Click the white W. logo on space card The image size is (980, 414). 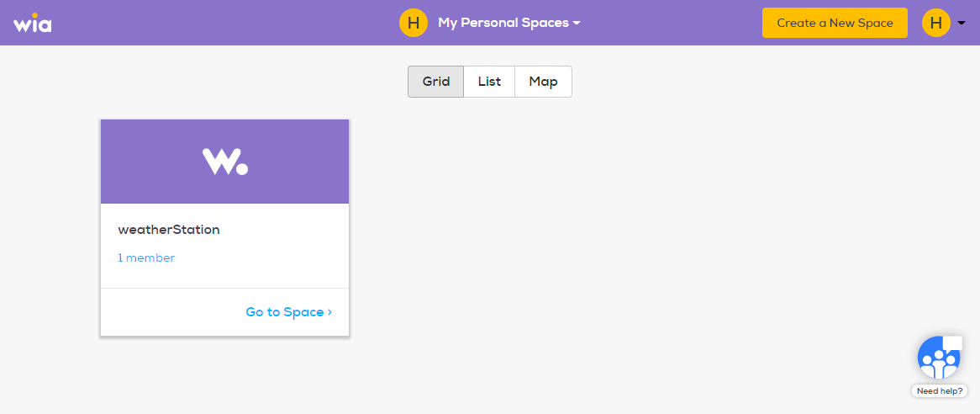click(x=225, y=162)
